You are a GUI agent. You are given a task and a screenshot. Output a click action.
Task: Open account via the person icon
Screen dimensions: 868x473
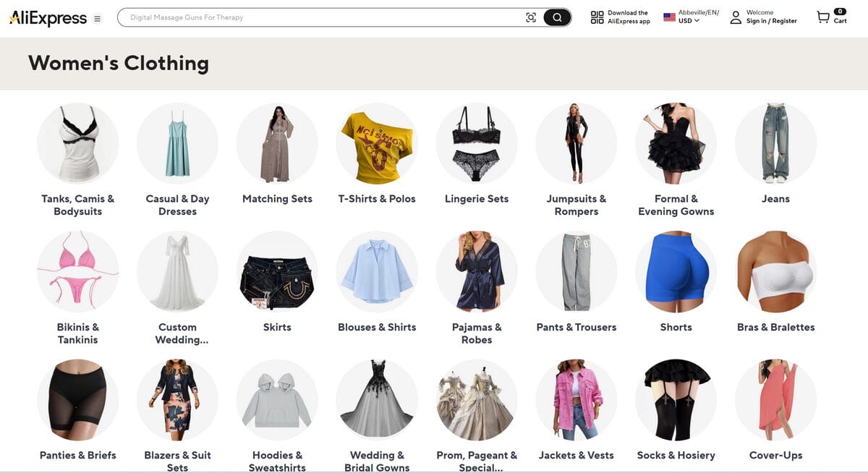(736, 17)
